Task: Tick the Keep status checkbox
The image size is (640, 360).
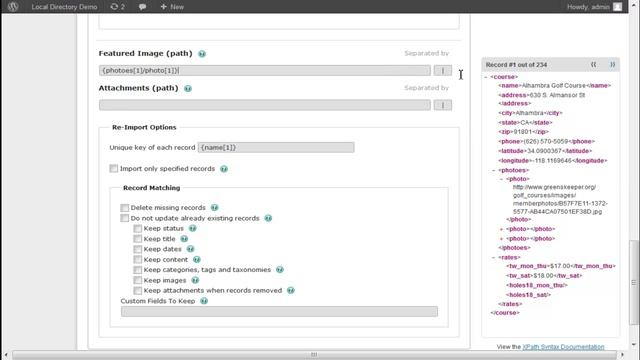Action: 138,229
